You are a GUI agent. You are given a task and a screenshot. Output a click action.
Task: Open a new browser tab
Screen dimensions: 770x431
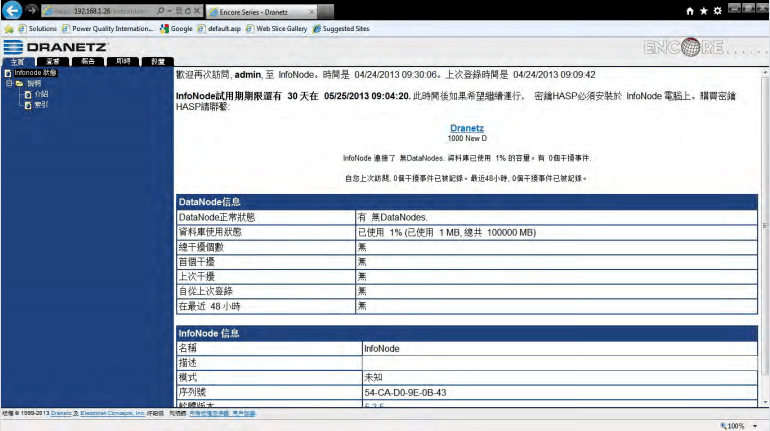click(x=326, y=12)
